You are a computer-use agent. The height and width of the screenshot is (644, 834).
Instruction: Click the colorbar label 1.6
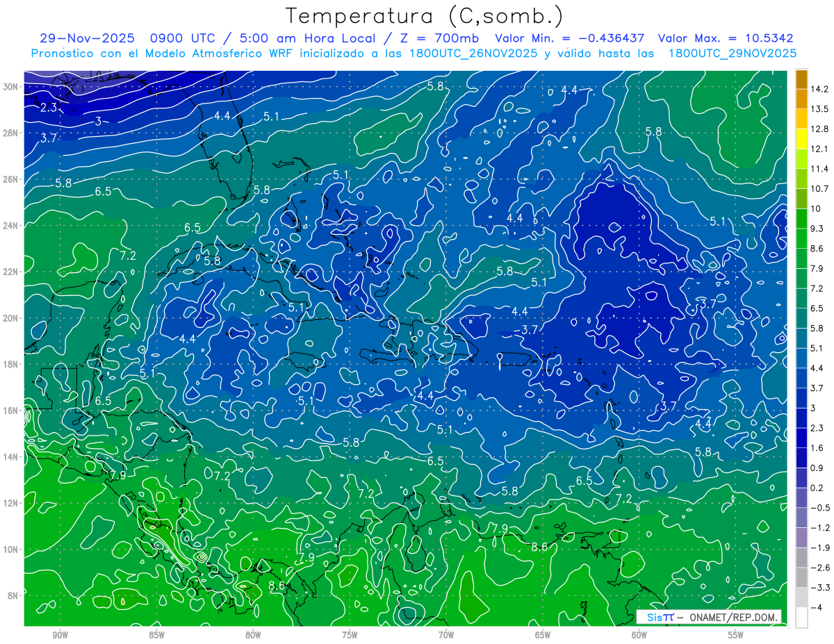(817, 448)
